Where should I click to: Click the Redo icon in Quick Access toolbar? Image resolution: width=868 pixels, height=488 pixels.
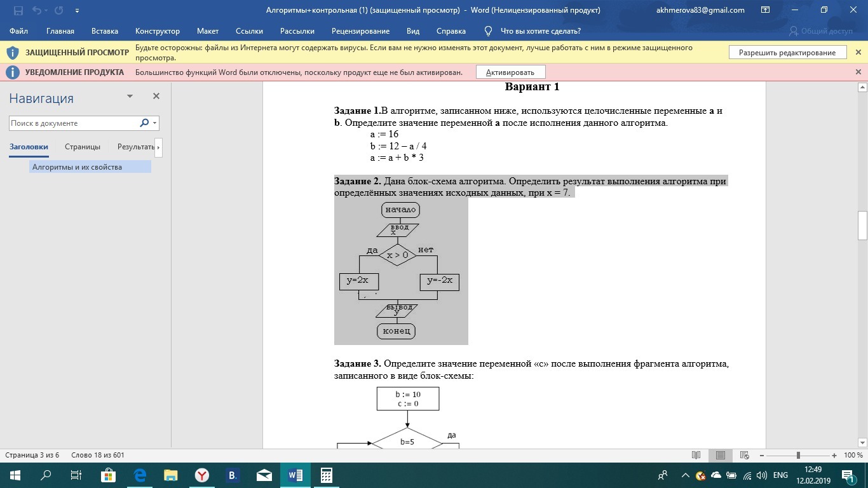(59, 10)
